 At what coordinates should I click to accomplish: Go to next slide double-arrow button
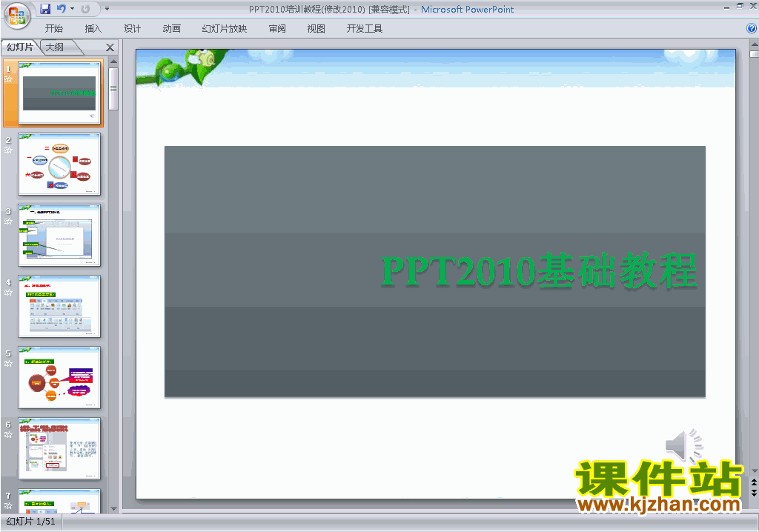coord(754,493)
